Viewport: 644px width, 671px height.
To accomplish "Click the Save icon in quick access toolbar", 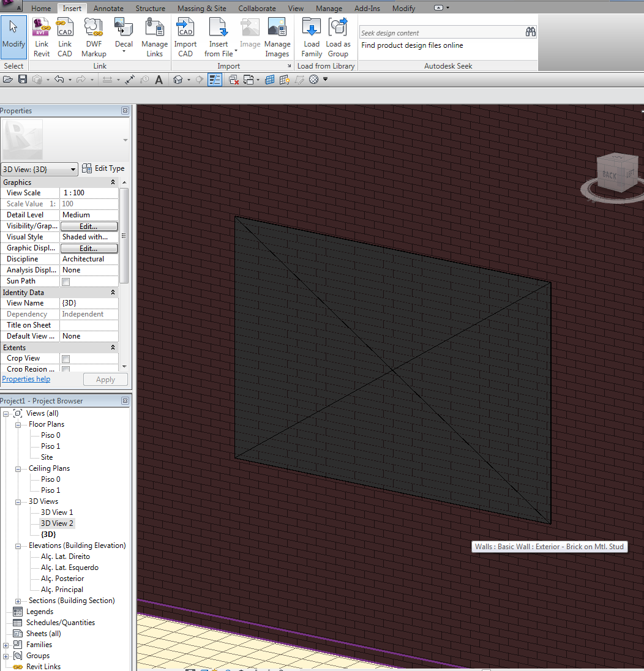I will click(23, 80).
